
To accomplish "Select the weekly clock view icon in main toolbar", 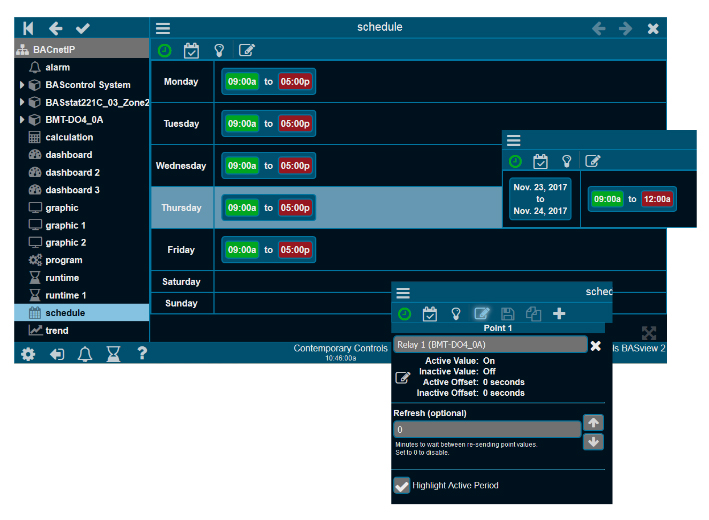I will tap(164, 50).
